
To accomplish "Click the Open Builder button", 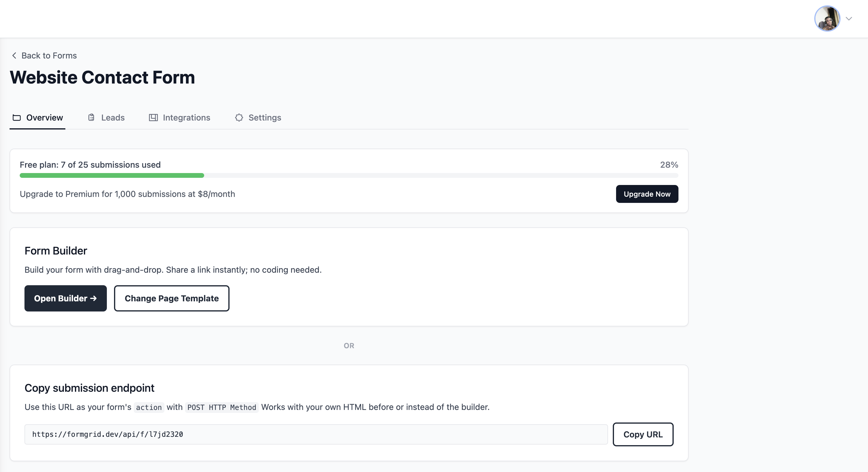I will point(65,298).
